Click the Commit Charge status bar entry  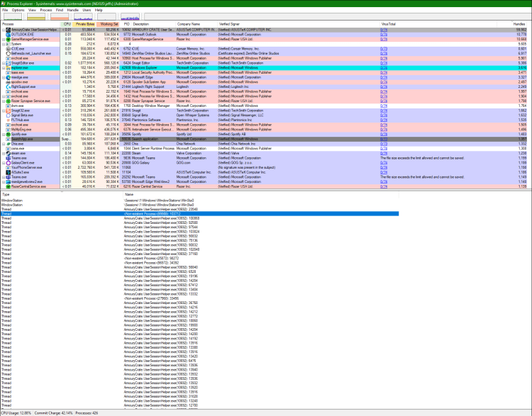[x=53, y=413]
